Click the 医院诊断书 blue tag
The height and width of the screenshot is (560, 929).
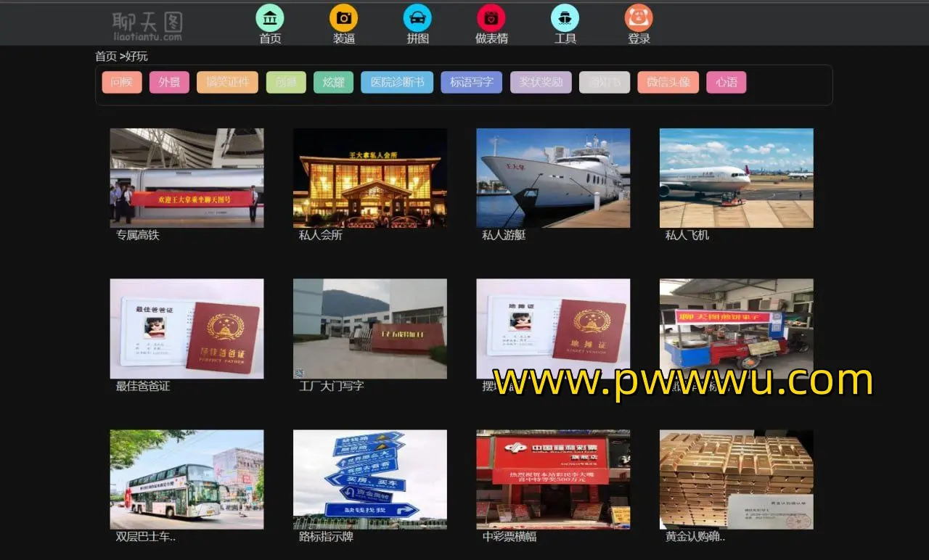click(x=397, y=82)
